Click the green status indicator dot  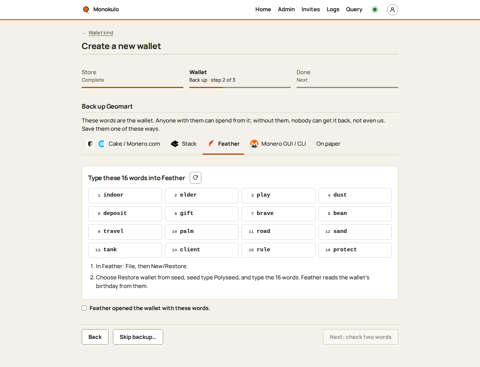[375, 9]
